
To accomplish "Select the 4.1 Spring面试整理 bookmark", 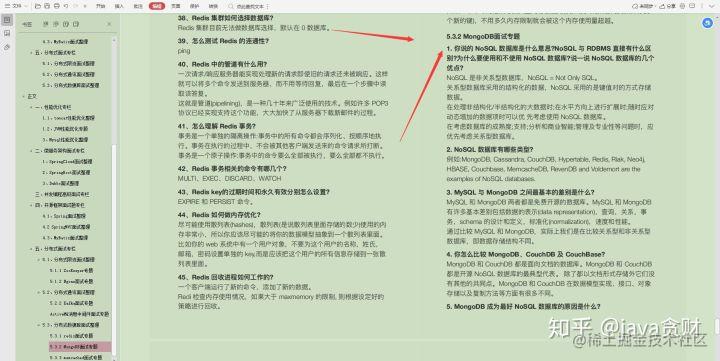I will [x=64, y=216].
